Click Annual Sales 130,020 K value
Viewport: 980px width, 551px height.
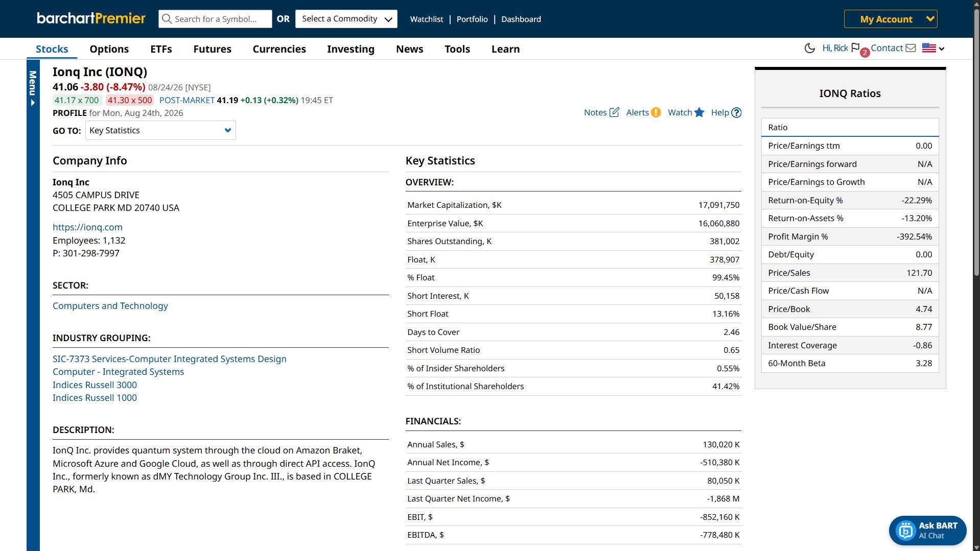[721, 444]
